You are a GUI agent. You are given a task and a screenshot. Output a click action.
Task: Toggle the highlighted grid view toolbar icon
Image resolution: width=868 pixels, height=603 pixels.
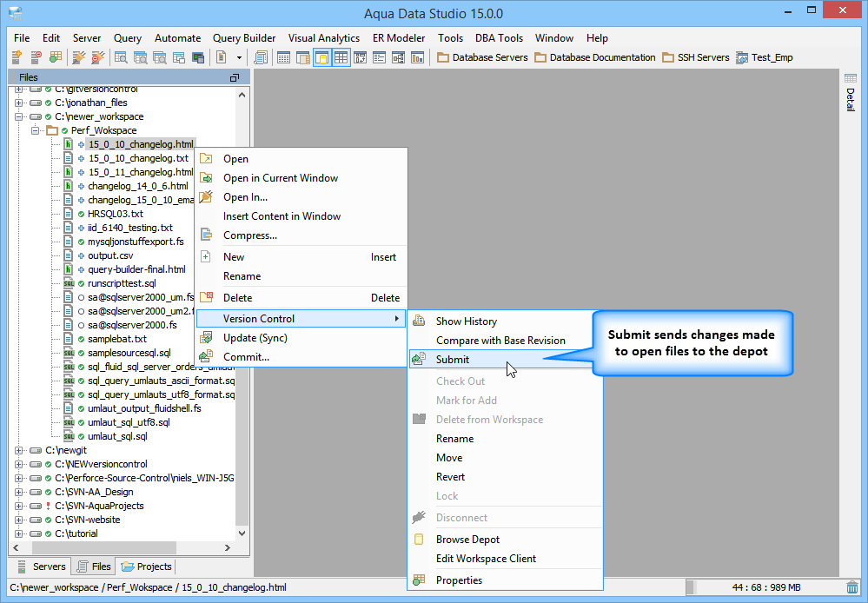(341, 57)
